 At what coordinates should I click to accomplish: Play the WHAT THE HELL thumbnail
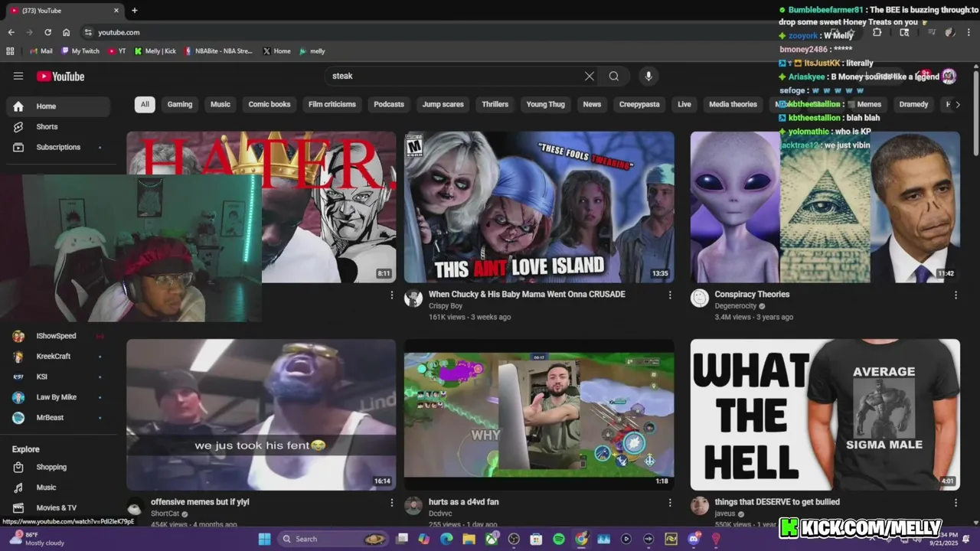[825, 415]
